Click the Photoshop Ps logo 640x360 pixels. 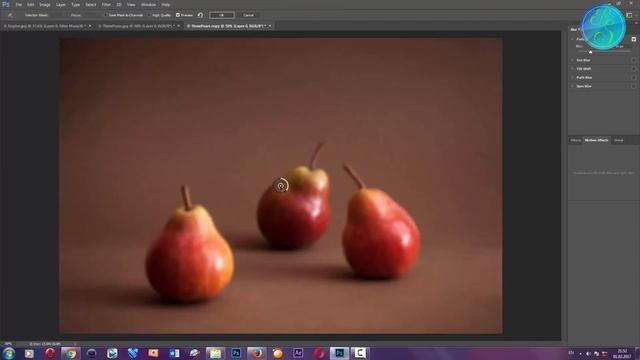click(5, 4)
